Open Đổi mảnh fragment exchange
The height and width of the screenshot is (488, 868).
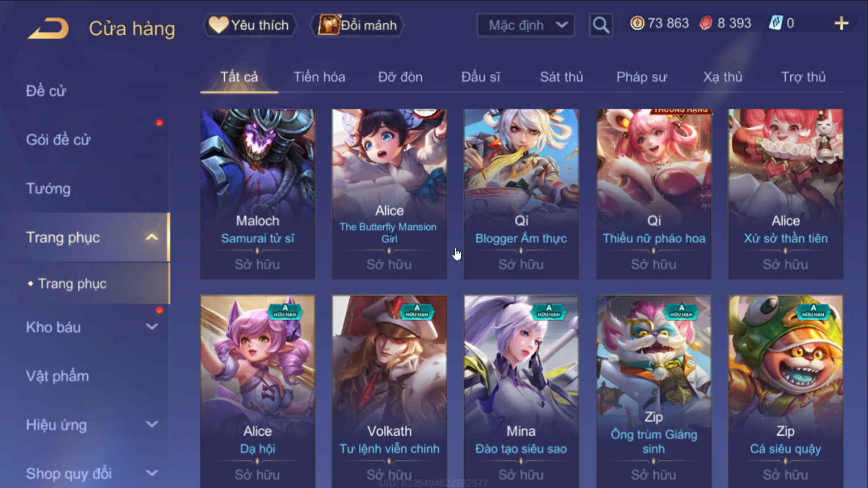click(357, 25)
